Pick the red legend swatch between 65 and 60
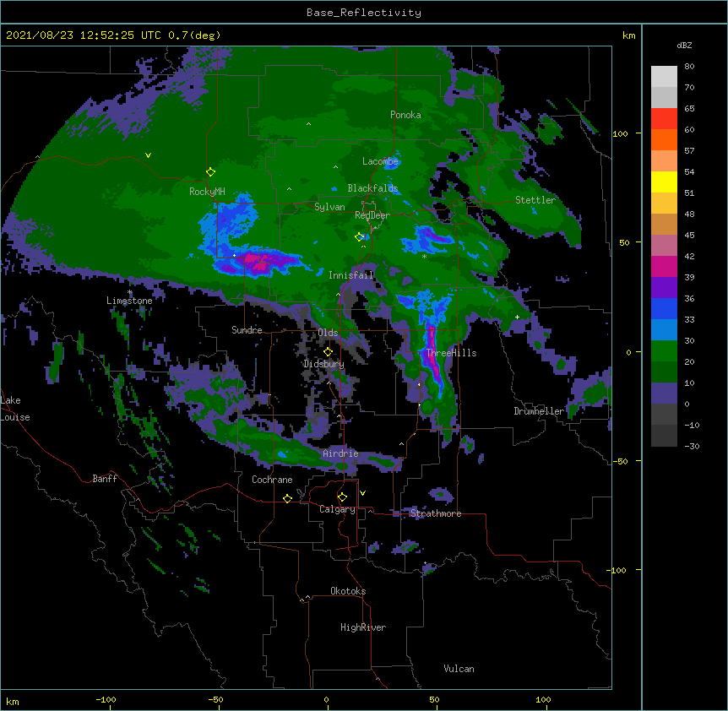 664,119
